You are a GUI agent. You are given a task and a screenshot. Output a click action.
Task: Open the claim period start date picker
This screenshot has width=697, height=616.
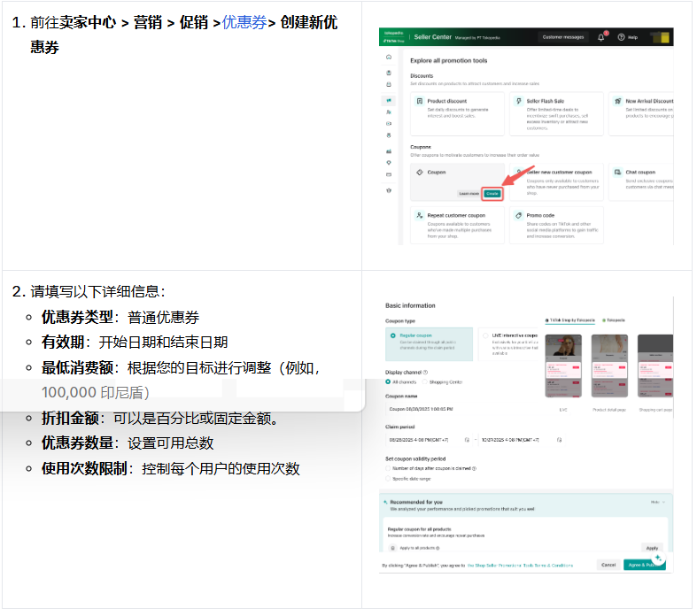[466, 439]
